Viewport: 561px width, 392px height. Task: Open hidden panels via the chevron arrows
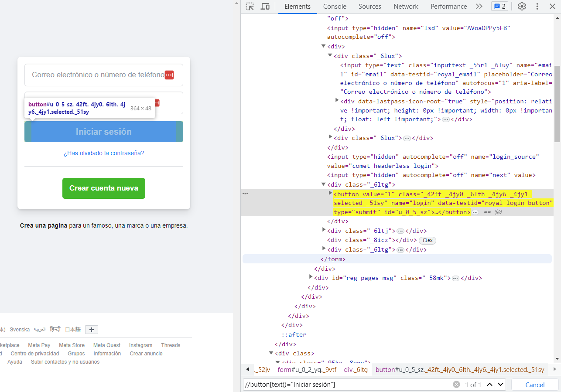click(479, 6)
